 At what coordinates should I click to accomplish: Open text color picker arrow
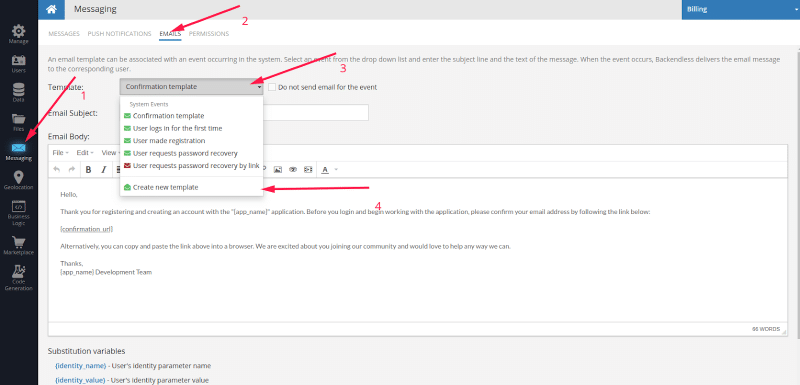[336, 169]
